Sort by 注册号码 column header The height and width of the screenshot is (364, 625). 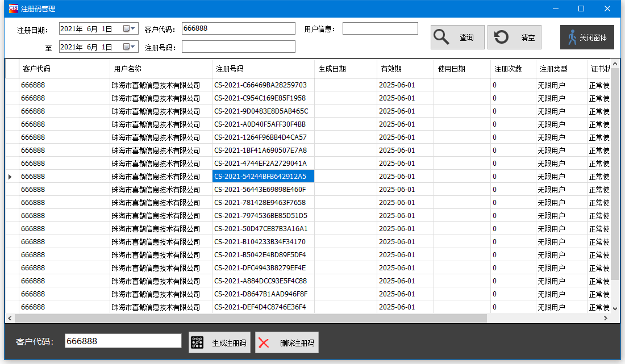[263, 69]
